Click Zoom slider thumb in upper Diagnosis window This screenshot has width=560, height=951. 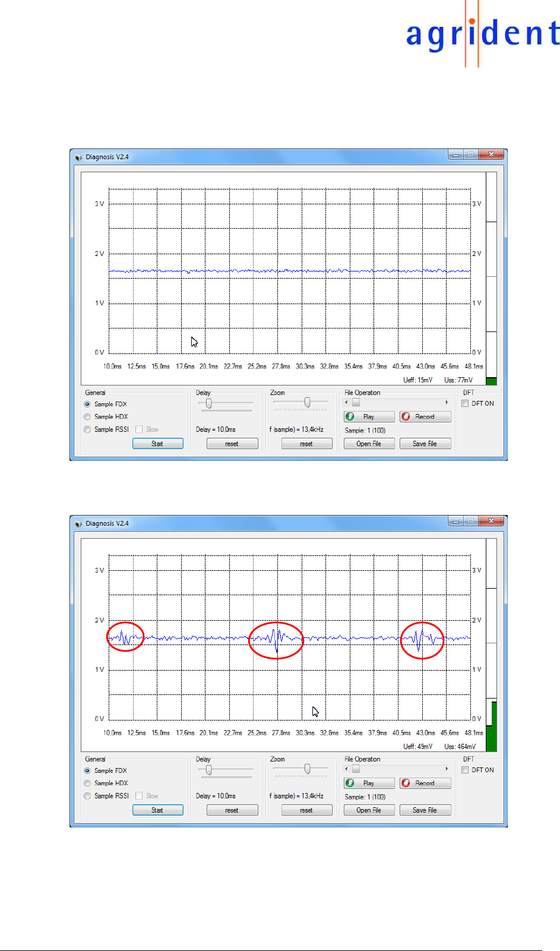point(307,403)
